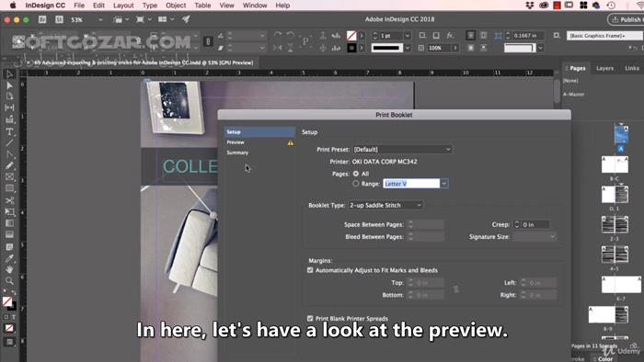Open the Layout menu
Screen dimensions: 644x362
[x=123, y=6]
